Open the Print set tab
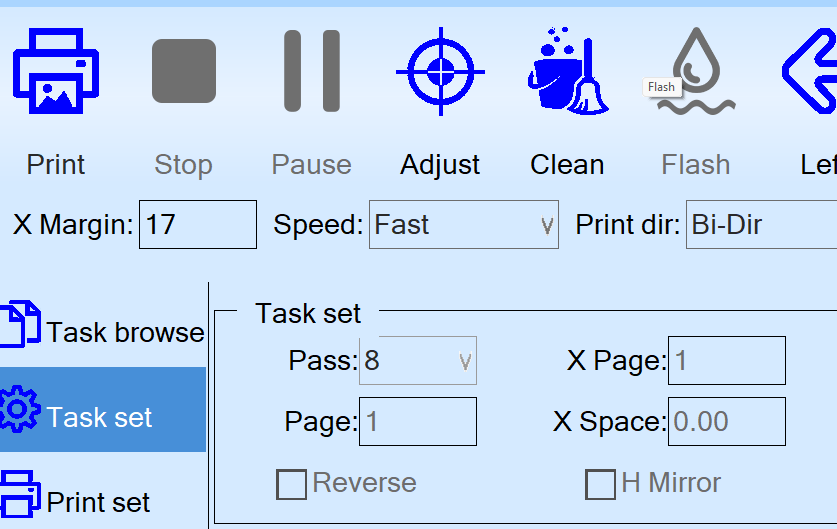The height and width of the screenshot is (529, 837). tap(98, 501)
